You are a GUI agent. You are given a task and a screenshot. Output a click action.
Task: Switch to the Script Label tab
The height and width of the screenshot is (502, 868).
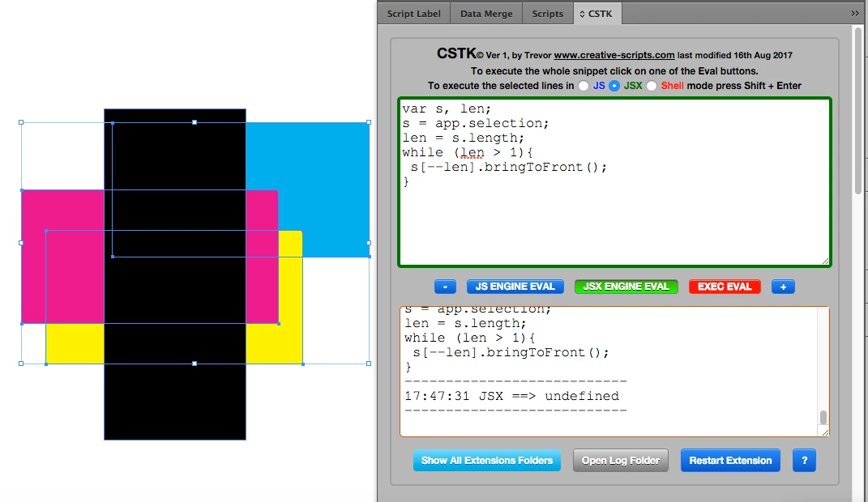pyautogui.click(x=413, y=14)
